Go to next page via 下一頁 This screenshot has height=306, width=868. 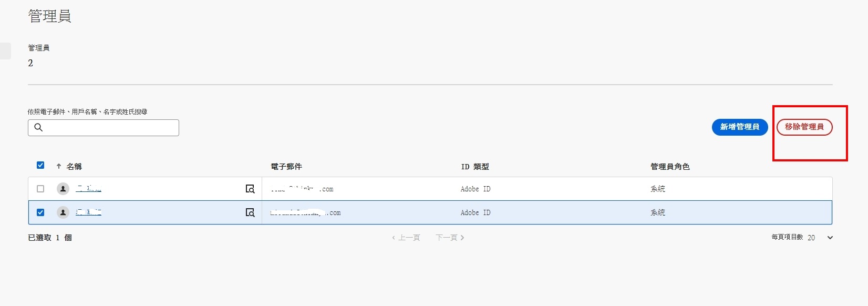[450, 238]
